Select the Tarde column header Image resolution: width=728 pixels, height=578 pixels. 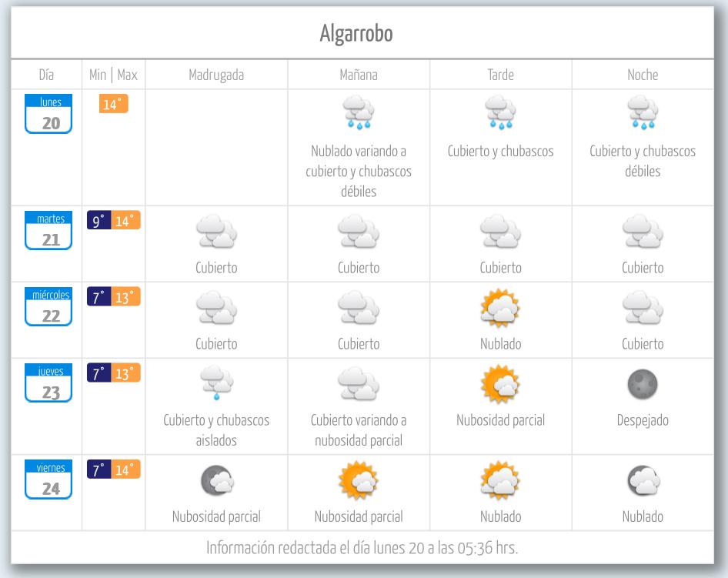tap(500, 75)
